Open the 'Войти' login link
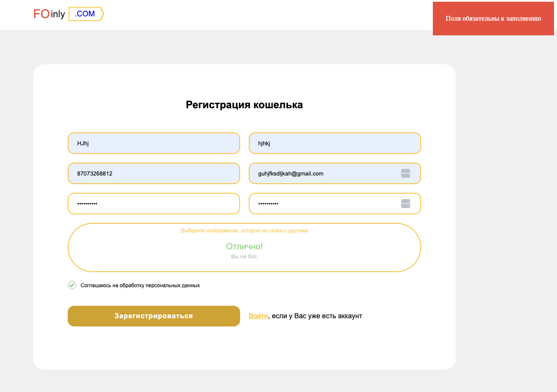 [x=258, y=316]
